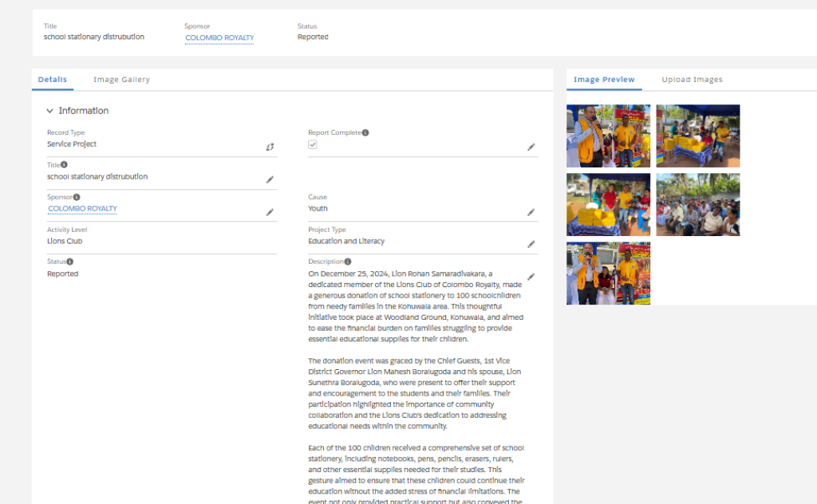Image resolution: width=817 pixels, height=504 pixels.
Task: Toggle the Report Complete checkbox
Action: click(313, 145)
